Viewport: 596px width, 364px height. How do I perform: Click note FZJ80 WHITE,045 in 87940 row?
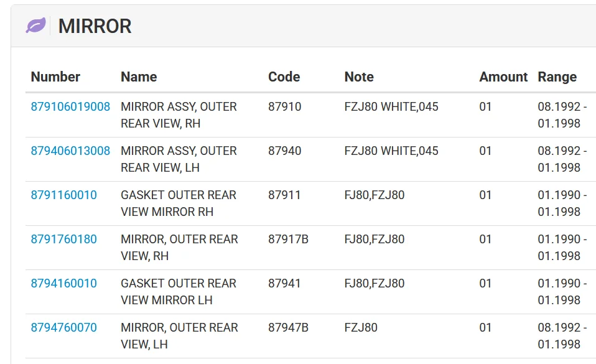pyautogui.click(x=391, y=151)
